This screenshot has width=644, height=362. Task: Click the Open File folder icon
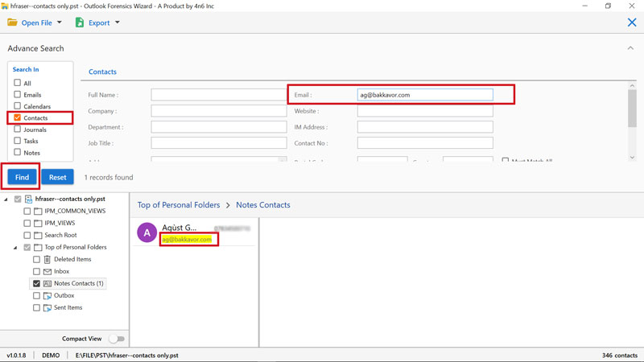tap(12, 23)
